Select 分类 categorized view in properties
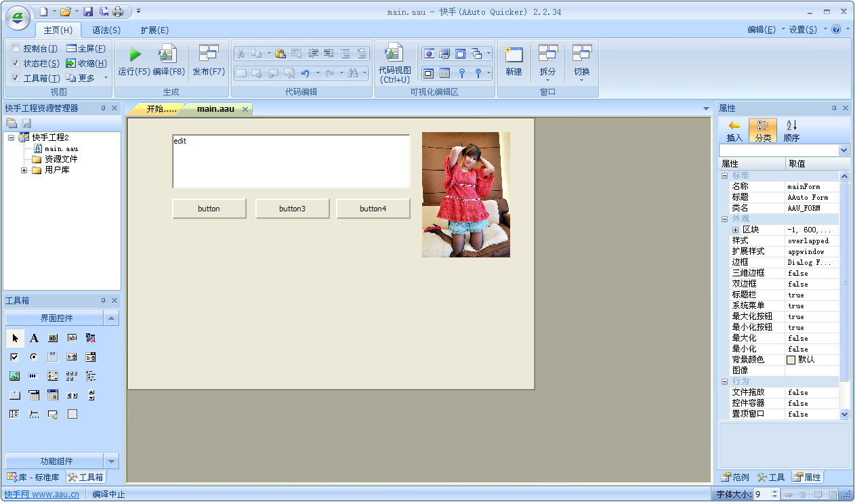 pos(763,130)
